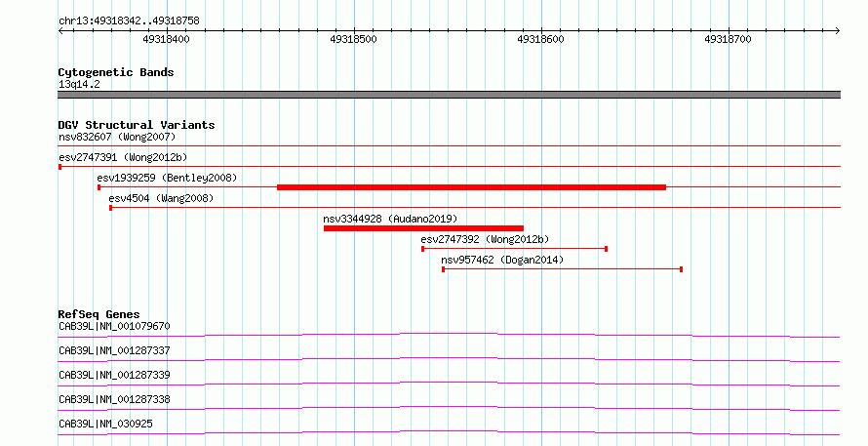This screenshot has height=446, width=868.
Task: Select the RefSeq Genes track title
Action: 99,314
